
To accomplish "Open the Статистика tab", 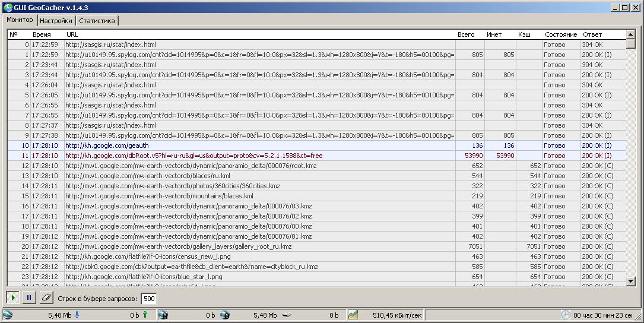I will click(x=97, y=20).
